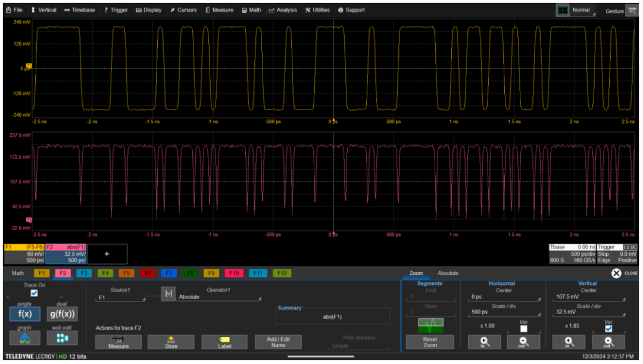Open the Trigger menu
The width and height of the screenshot is (643, 364).
click(x=116, y=10)
